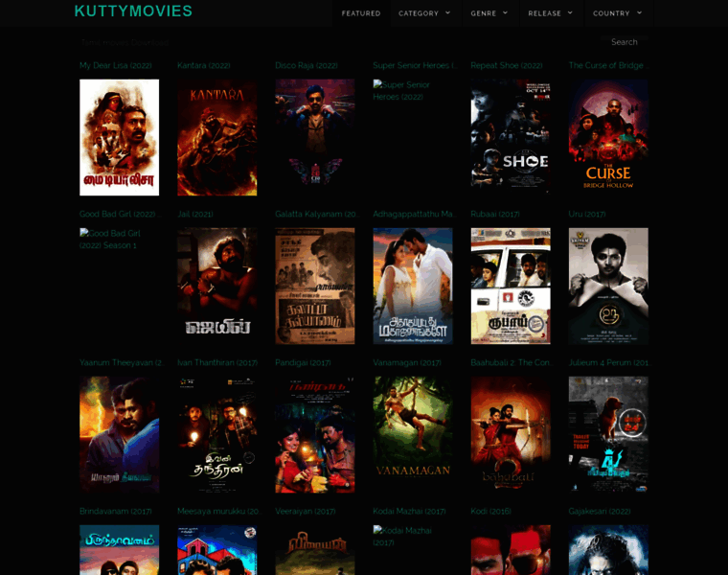Select the Julieum 4 Perum poster

(608, 435)
